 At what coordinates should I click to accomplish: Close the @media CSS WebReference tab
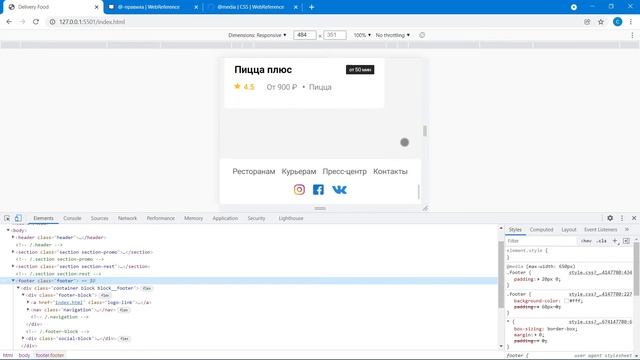coord(296,7)
